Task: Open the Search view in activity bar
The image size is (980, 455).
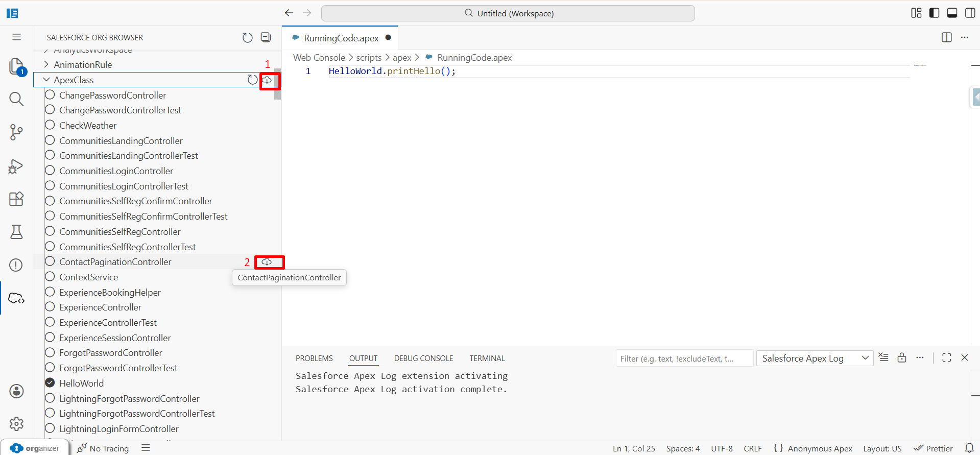Action: (16, 99)
